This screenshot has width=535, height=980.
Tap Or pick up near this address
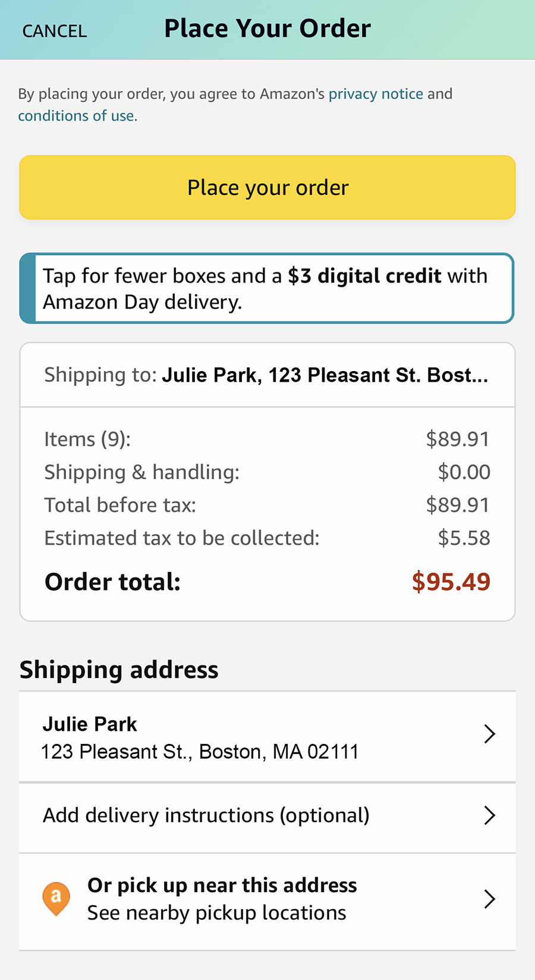pyautogui.click(x=222, y=885)
